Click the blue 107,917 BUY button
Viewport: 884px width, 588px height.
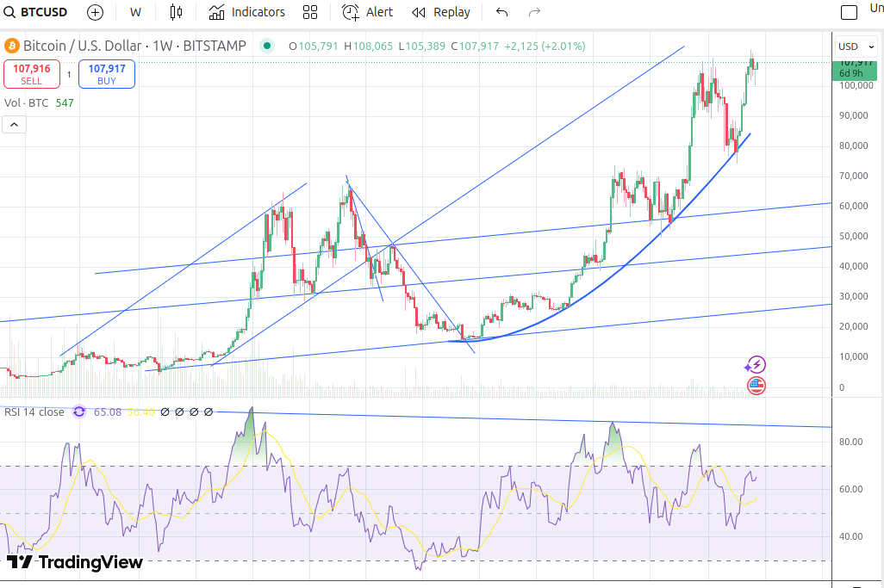point(107,74)
